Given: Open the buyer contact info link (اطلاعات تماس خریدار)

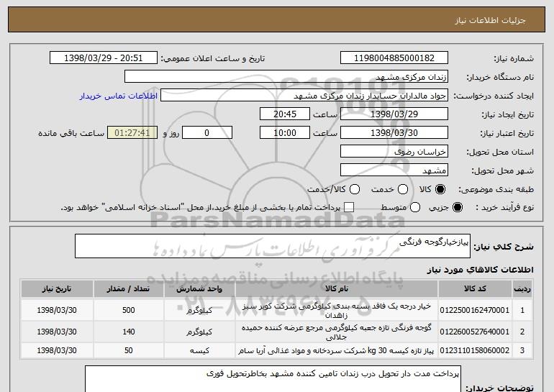Looking at the screenshot, I should click(x=118, y=96).
